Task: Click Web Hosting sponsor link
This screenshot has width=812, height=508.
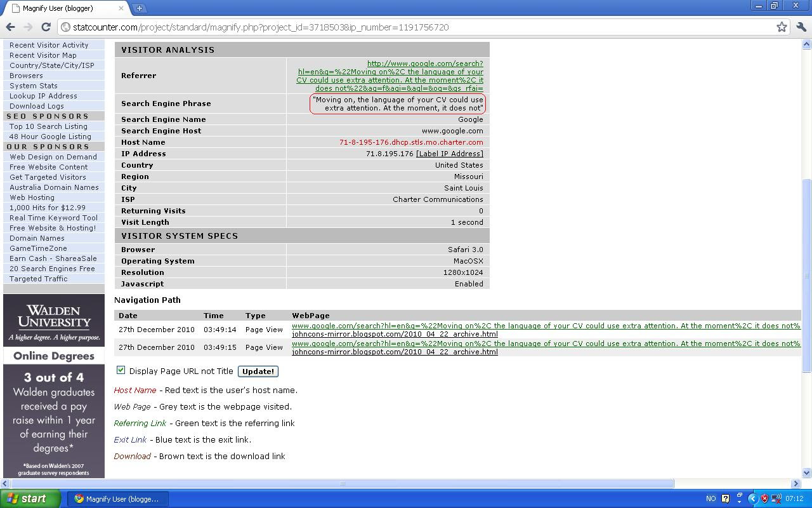Action: [32, 197]
